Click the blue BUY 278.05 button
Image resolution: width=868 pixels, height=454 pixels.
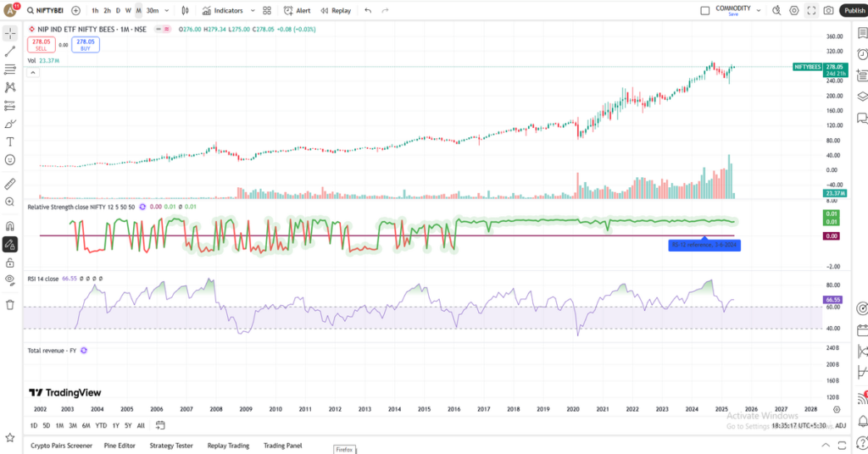pos(86,45)
